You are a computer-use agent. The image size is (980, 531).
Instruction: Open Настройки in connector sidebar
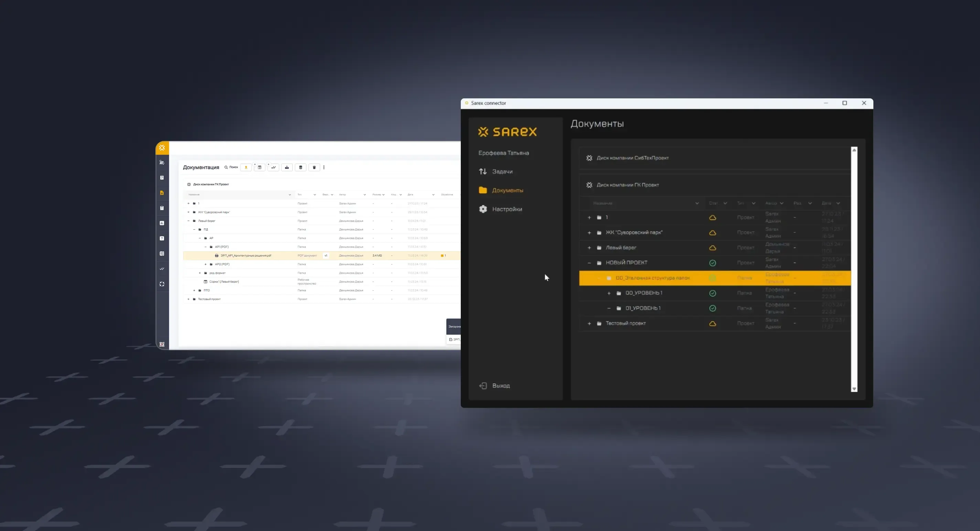click(507, 209)
